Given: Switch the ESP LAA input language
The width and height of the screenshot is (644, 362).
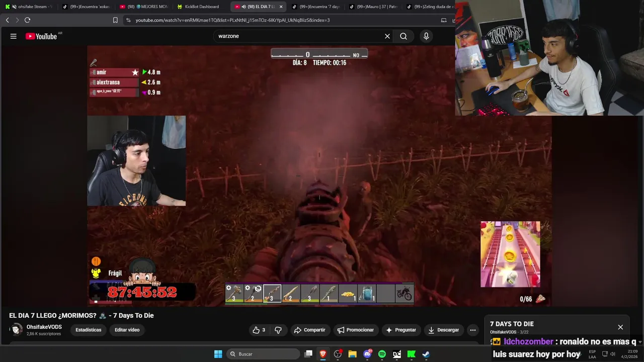Looking at the screenshot, I should coord(592,354).
